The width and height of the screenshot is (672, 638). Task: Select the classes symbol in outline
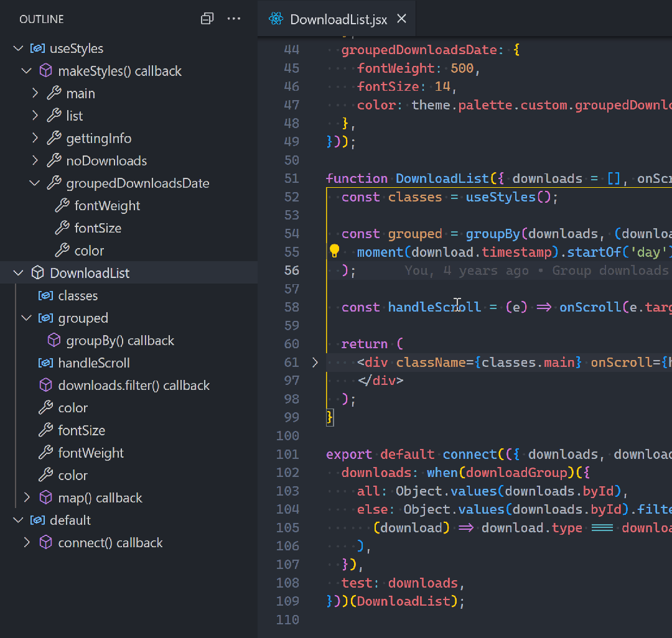click(x=78, y=295)
